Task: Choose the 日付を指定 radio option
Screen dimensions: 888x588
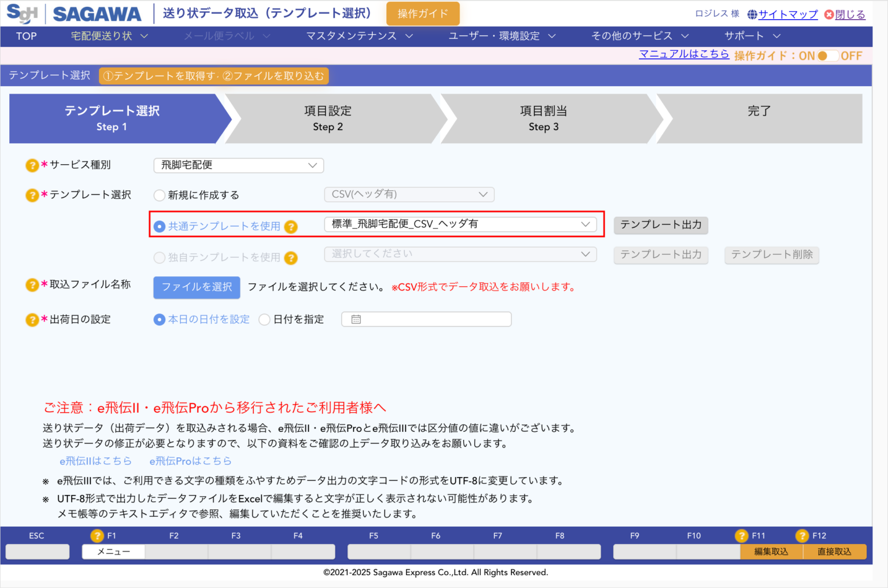Action: coord(264,319)
